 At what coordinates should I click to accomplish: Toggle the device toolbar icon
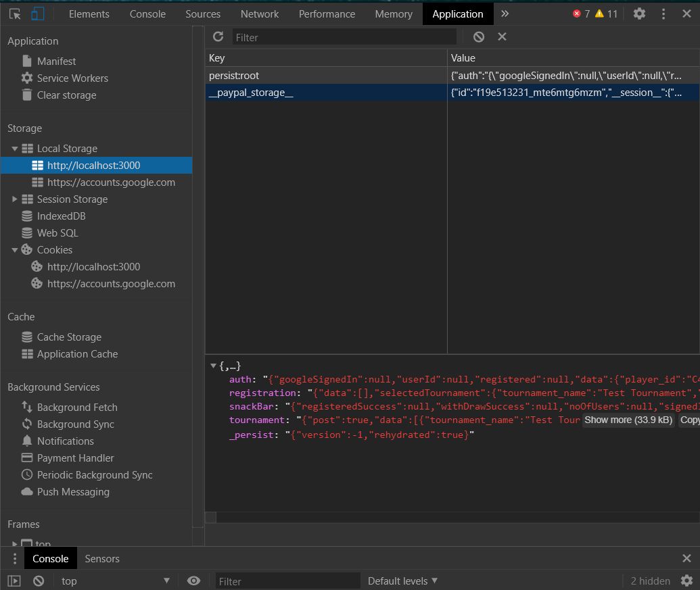tap(37, 14)
